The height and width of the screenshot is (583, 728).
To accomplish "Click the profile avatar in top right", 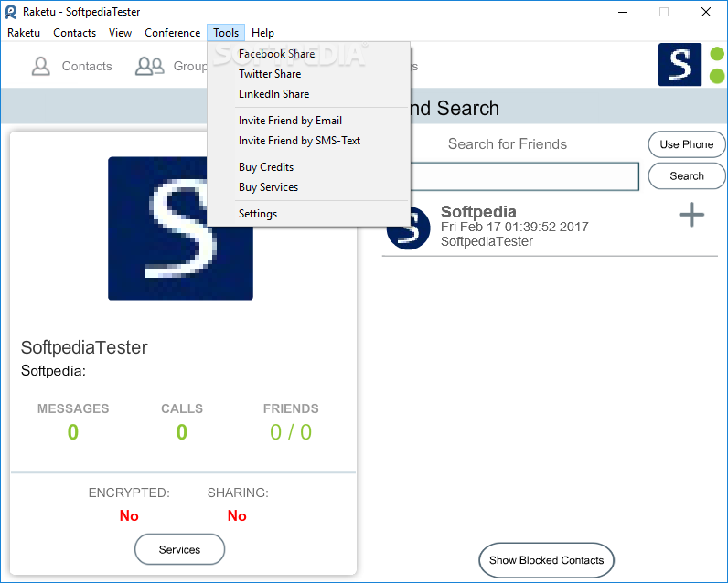I will coord(680,65).
